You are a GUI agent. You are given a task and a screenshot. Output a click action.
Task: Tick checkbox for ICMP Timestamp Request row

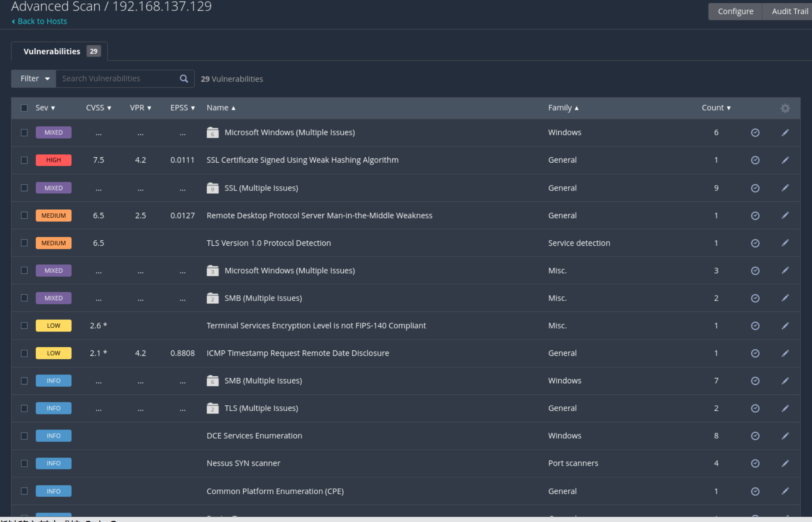tap(24, 353)
